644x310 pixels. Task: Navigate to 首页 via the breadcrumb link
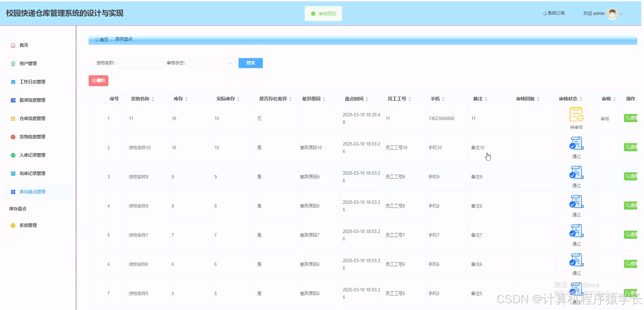(103, 39)
